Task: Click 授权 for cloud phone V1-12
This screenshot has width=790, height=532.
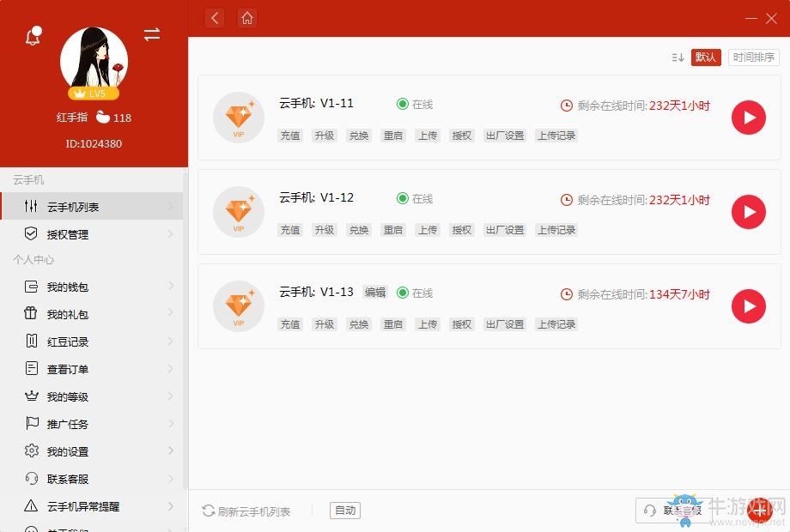Action: (461, 230)
